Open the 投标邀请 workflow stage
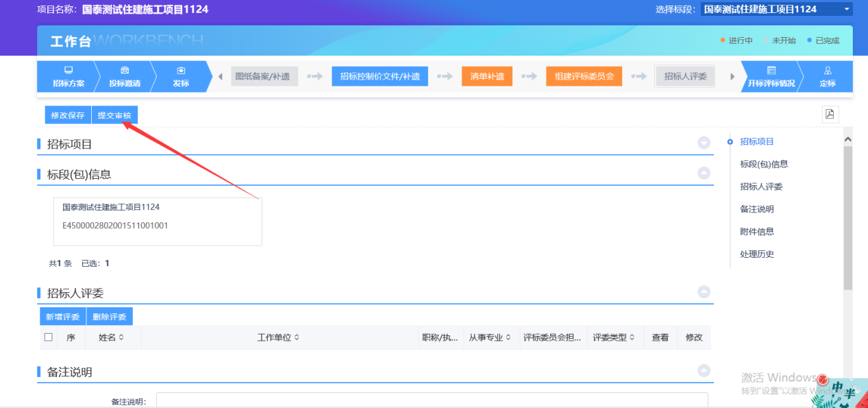Viewport: 868px width, 408px height. (x=125, y=76)
